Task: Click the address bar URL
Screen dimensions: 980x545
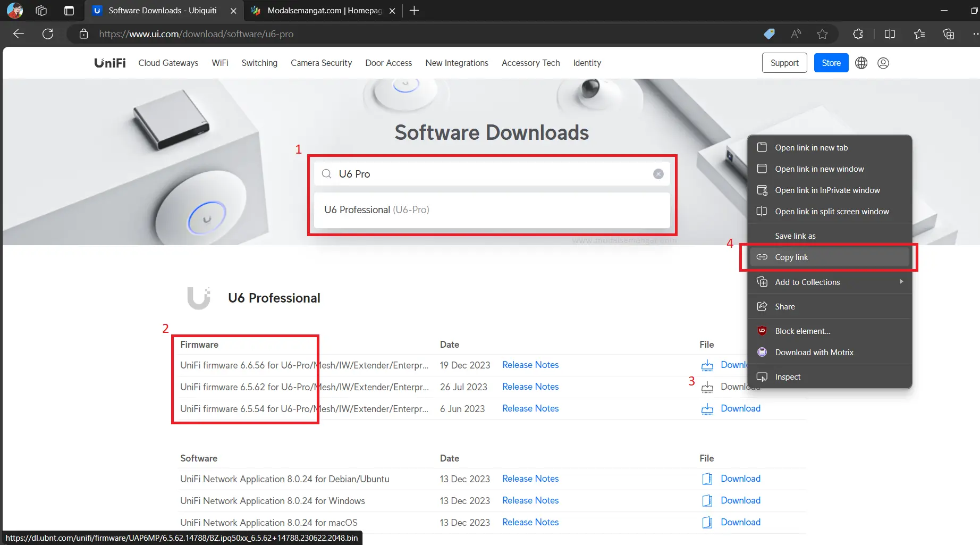Action: tap(196, 34)
